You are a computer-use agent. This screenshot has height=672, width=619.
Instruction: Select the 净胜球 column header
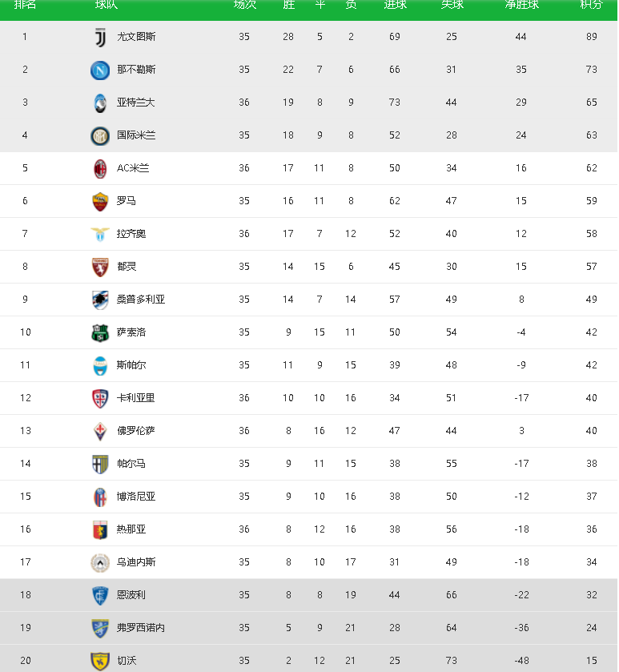(522, 5)
